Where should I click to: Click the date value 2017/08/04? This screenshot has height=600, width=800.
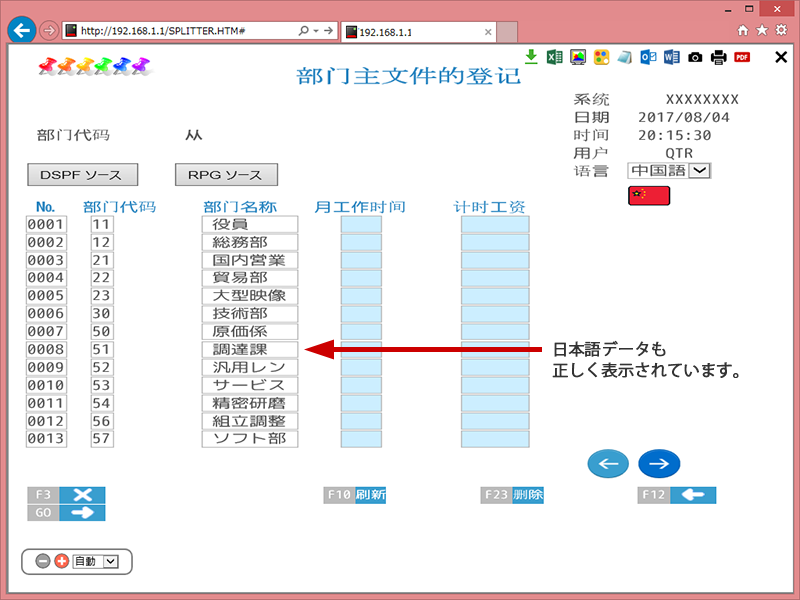tap(684, 117)
